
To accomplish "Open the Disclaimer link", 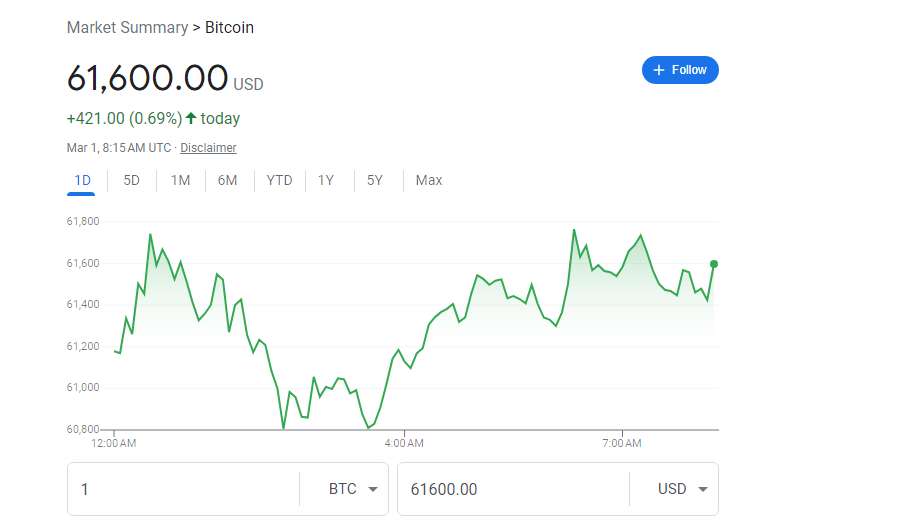I will (x=208, y=148).
